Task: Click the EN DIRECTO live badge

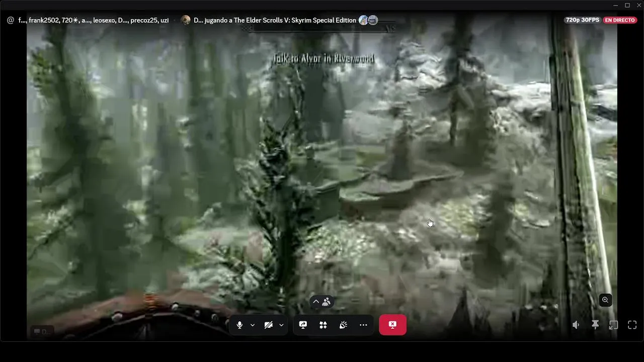Action: point(620,20)
